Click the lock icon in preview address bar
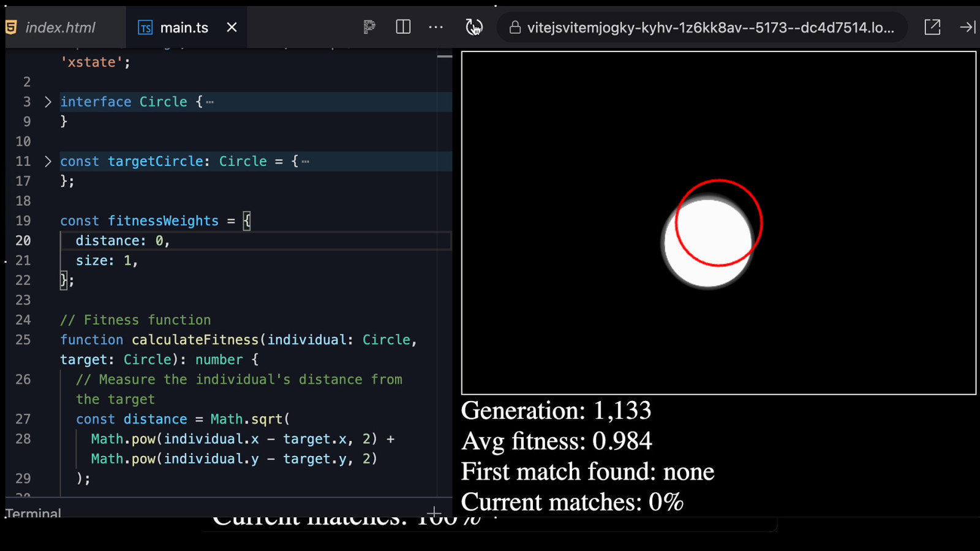This screenshot has width=980, height=551. coord(515,28)
